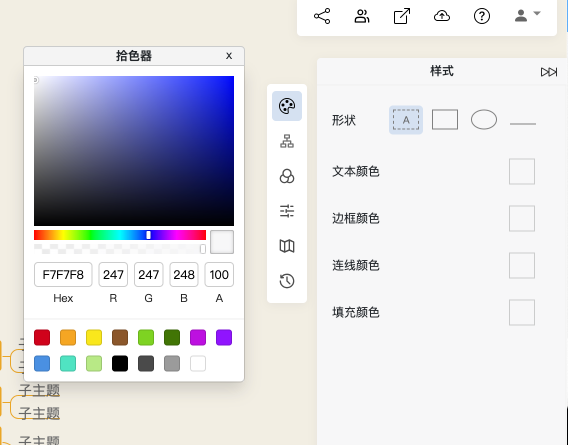The height and width of the screenshot is (445, 568).
Task: Click the A alpha value input 100
Action: click(x=219, y=275)
